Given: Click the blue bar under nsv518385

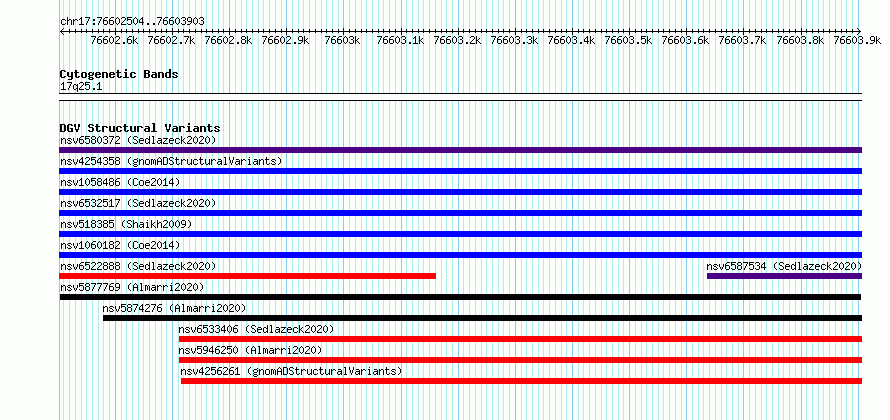Looking at the screenshot, I should [x=460, y=234].
